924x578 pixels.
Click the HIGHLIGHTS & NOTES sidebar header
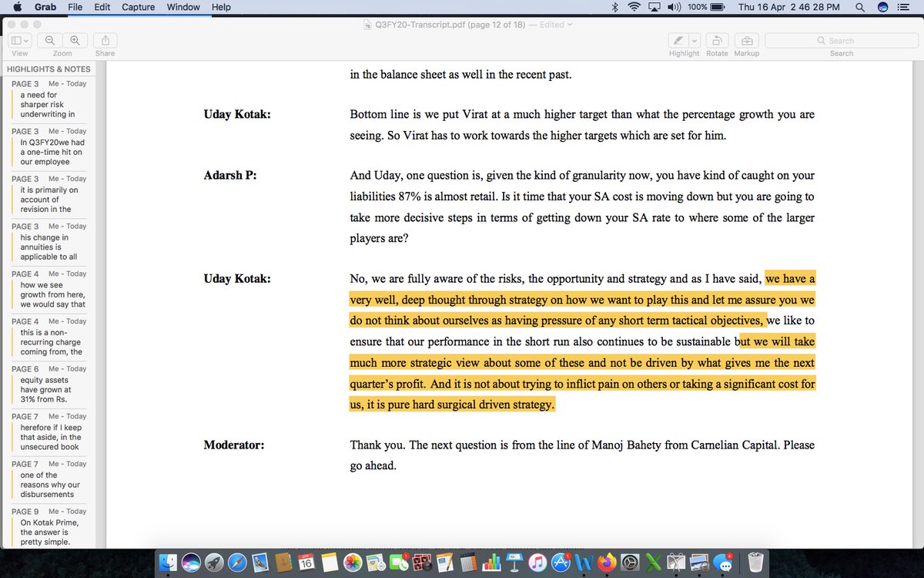point(49,69)
